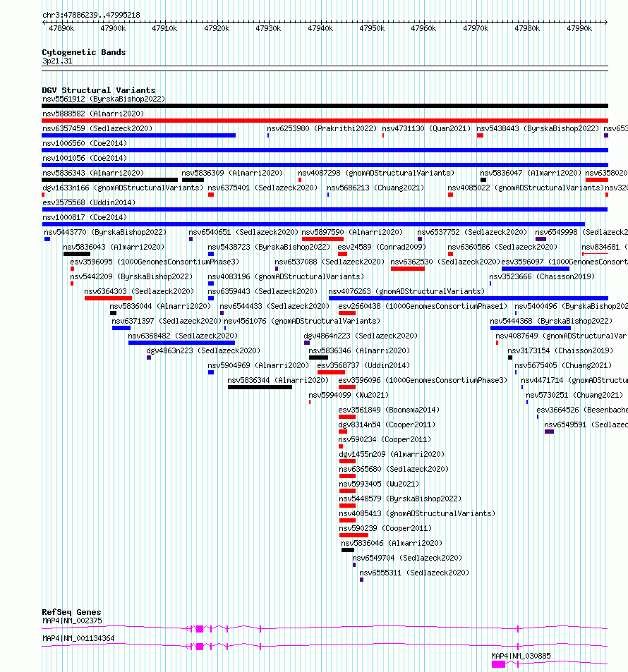
Task: Click the nsv5888582 red variant bar
Action: coord(325,121)
